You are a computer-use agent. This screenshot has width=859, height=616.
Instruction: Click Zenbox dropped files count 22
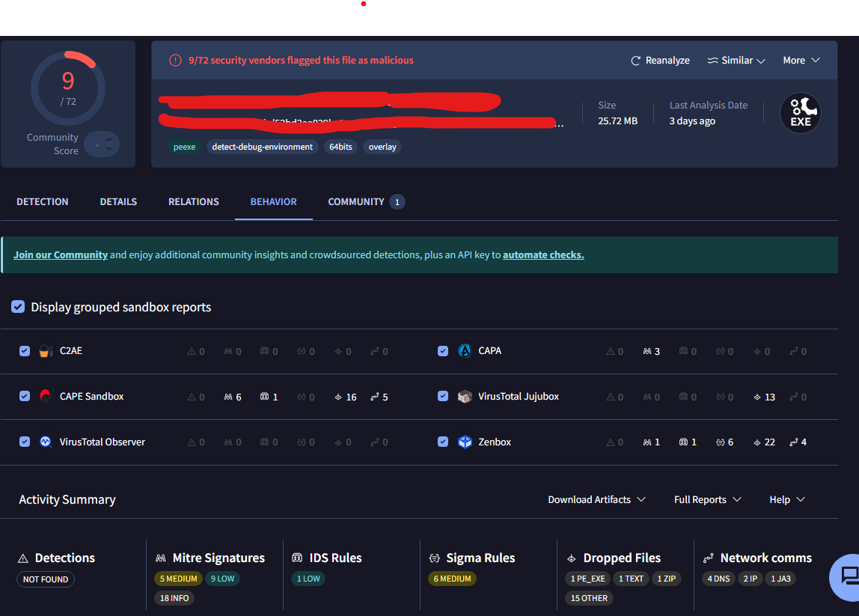tap(764, 442)
